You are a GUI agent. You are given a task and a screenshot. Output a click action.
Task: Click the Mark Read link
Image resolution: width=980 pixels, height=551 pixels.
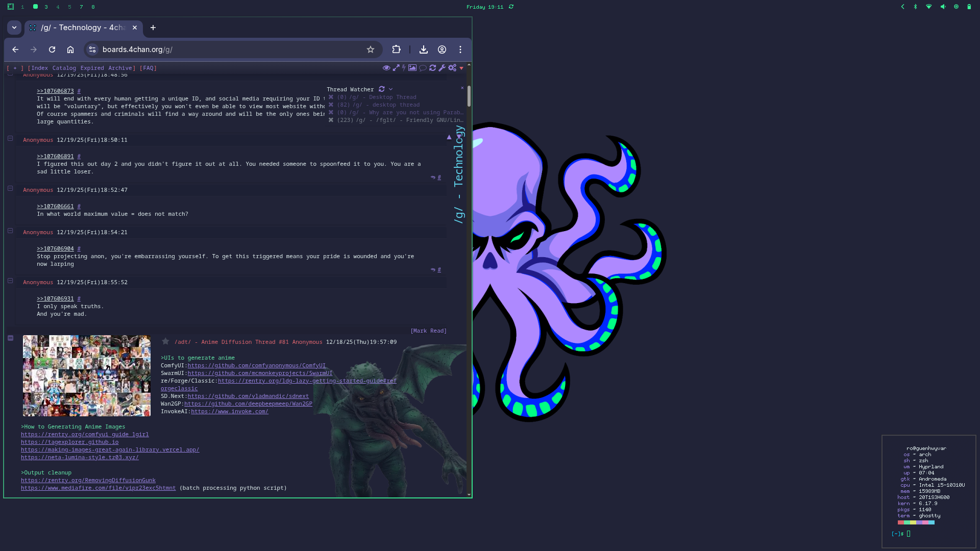point(428,331)
